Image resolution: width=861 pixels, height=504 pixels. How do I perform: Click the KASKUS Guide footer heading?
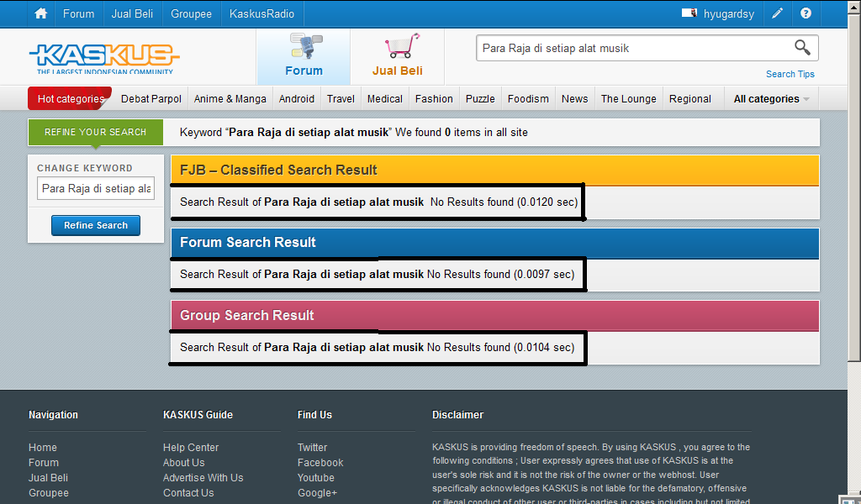[x=198, y=415]
